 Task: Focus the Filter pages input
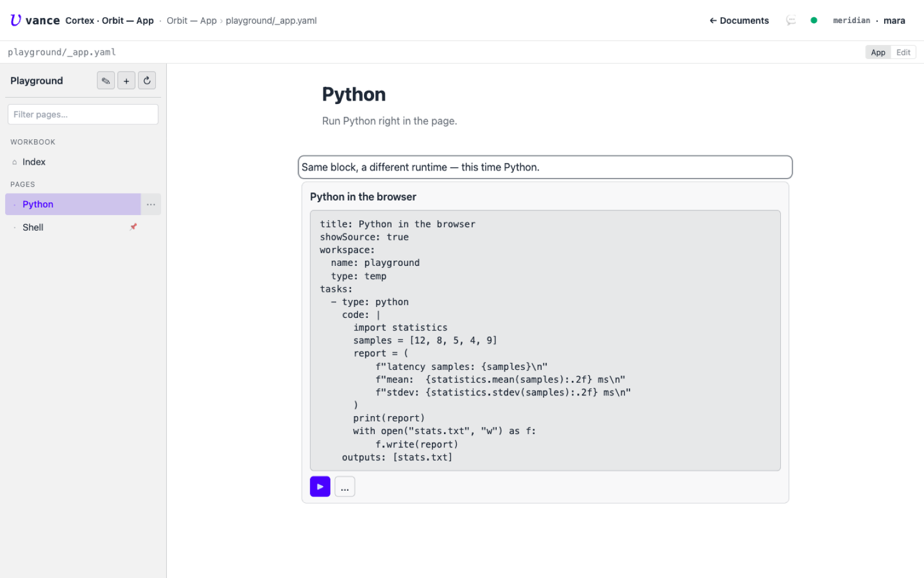pyautogui.click(x=83, y=114)
